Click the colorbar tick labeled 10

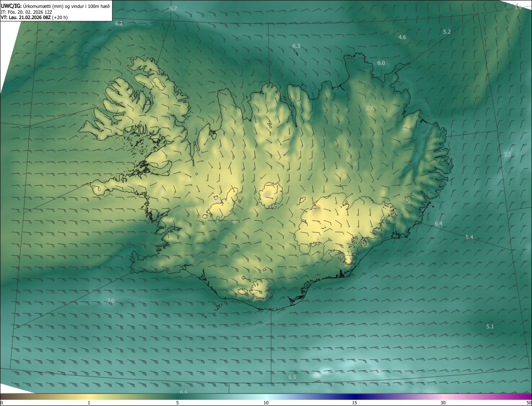(x=266, y=403)
